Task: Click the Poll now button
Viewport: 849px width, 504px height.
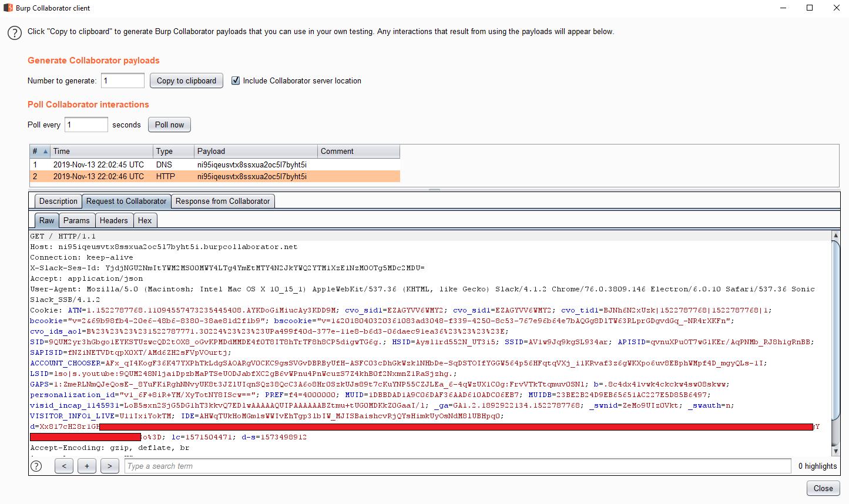Action: click(169, 125)
